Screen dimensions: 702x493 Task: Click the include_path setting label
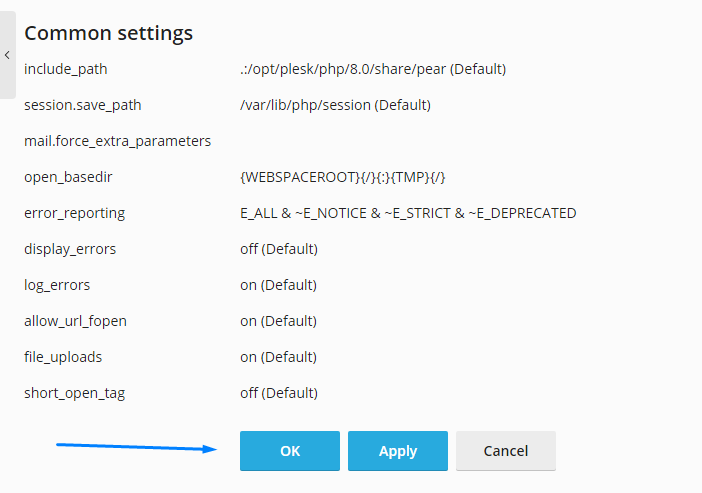66,69
